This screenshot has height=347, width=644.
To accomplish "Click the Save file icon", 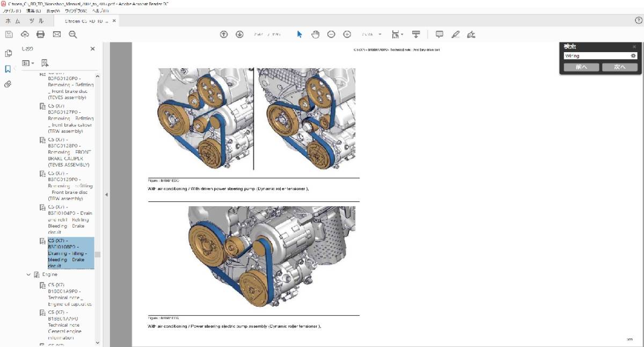I will (9, 34).
